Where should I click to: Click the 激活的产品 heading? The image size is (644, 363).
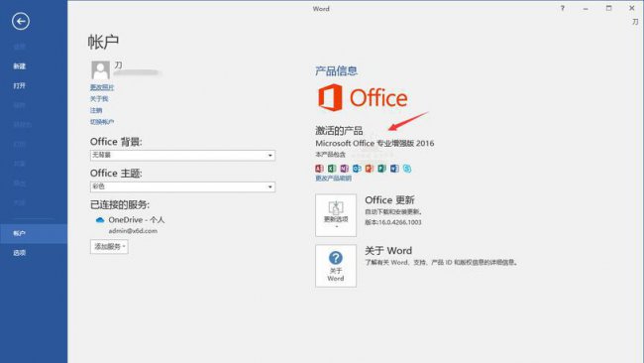[339, 131]
